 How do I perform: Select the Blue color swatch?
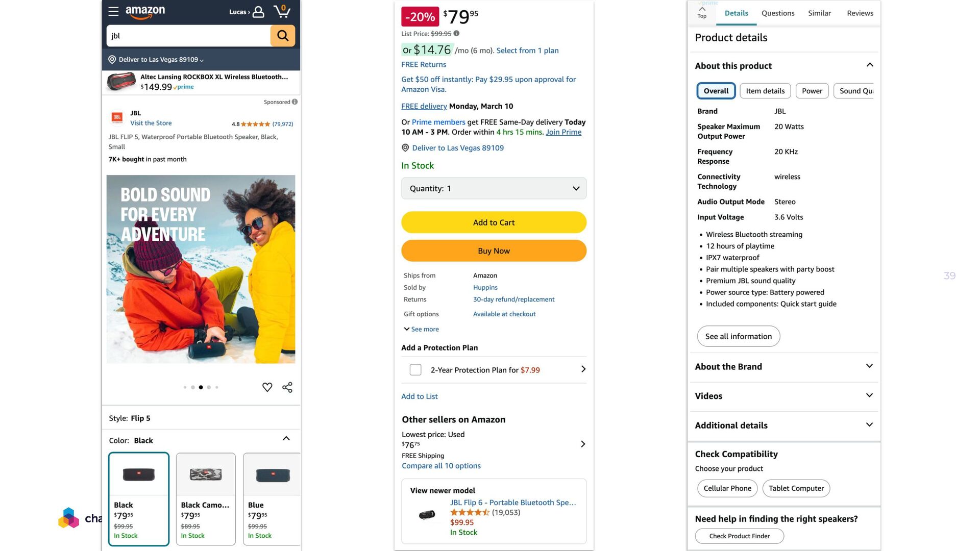click(272, 498)
